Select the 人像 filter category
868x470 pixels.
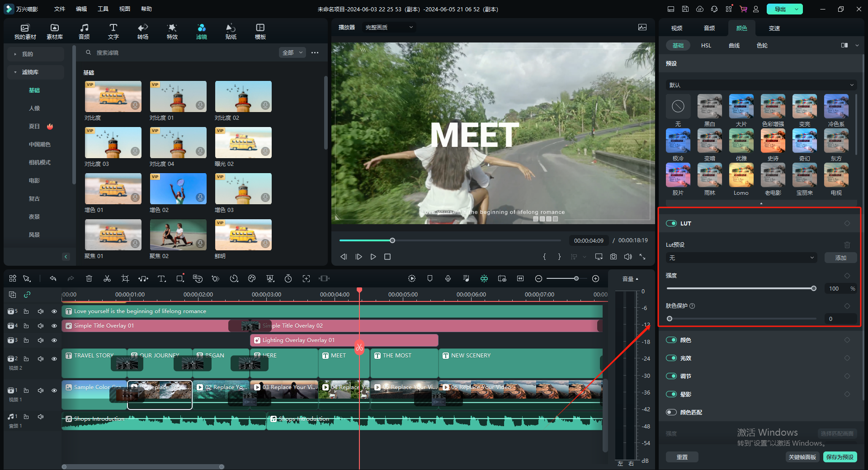[x=34, y=108]
